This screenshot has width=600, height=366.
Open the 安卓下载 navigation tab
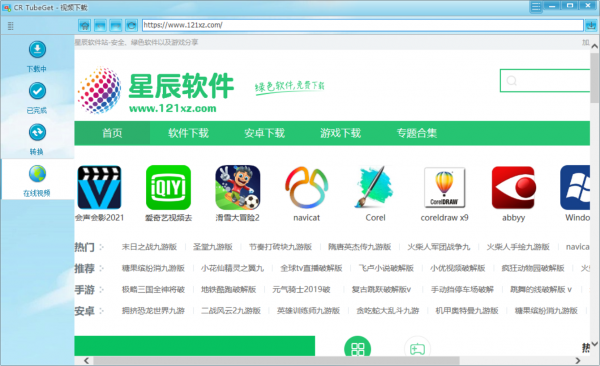click(x=264, y=133)
